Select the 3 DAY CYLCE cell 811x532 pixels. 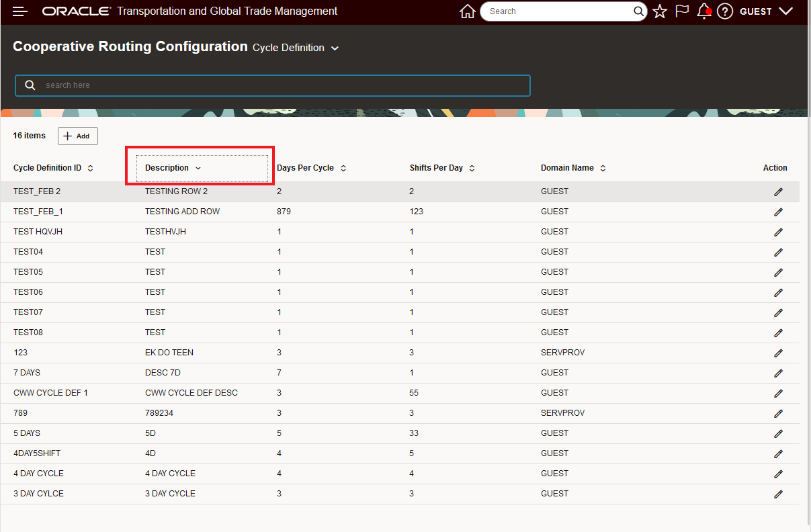coord(38,494)
